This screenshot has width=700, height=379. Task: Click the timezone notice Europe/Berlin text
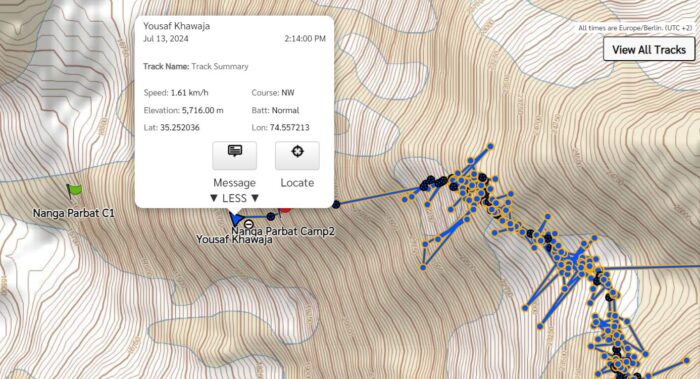click(635, 28)
